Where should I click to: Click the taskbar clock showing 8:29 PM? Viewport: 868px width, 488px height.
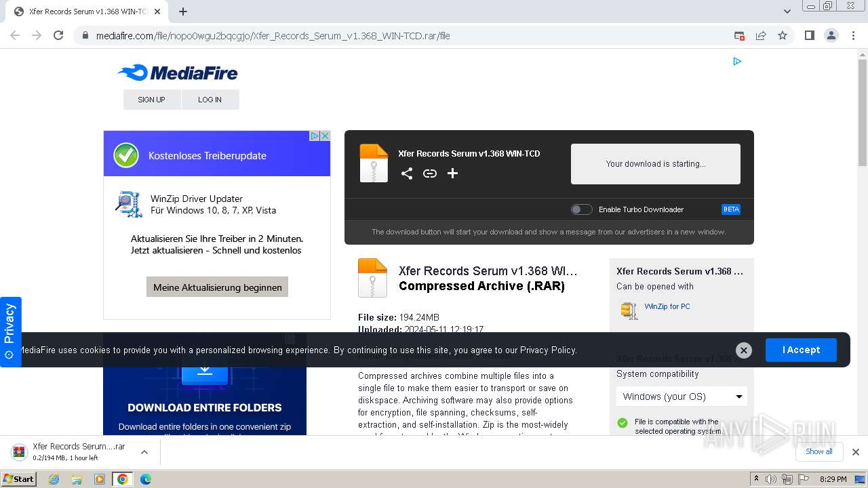coord(833,479)
